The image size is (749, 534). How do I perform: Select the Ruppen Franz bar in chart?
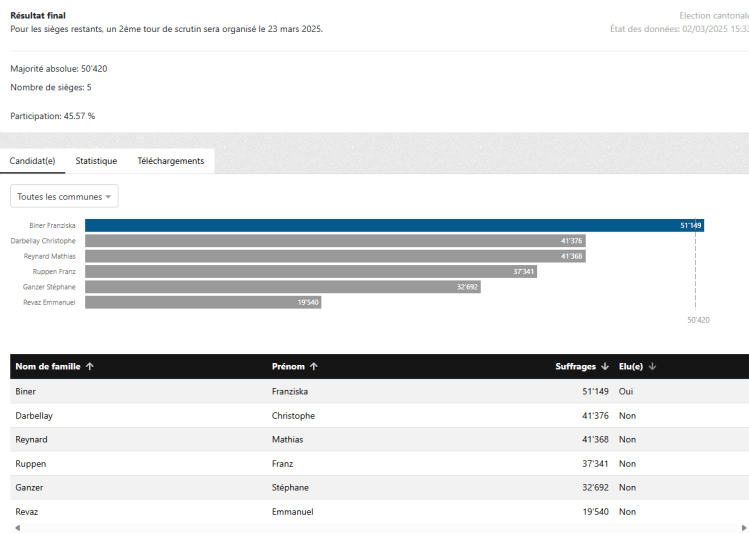[311, 271]
